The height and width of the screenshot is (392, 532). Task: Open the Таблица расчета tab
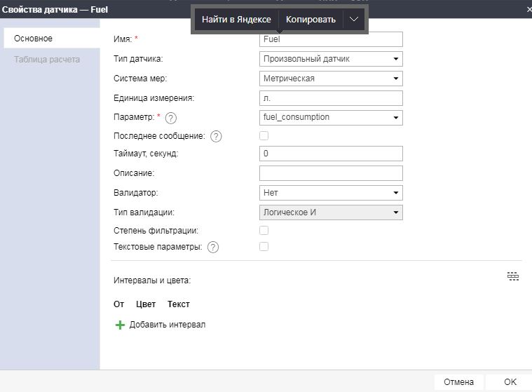[47, 60]
